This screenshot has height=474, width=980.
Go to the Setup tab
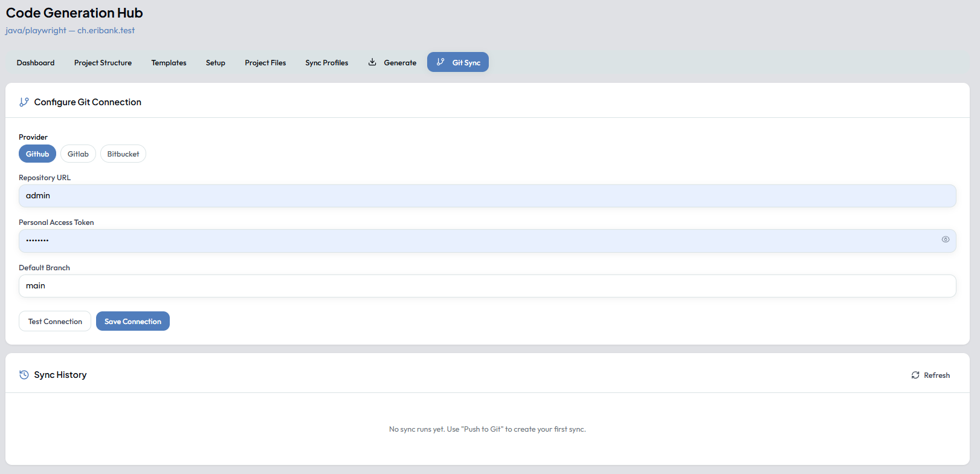pyautogui.click(x=215, y=62)
